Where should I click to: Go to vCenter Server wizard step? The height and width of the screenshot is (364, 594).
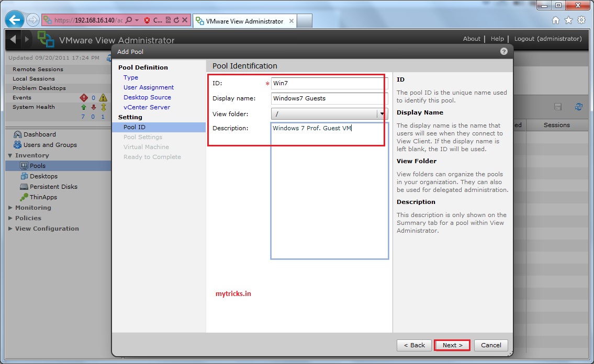point(147,107)
